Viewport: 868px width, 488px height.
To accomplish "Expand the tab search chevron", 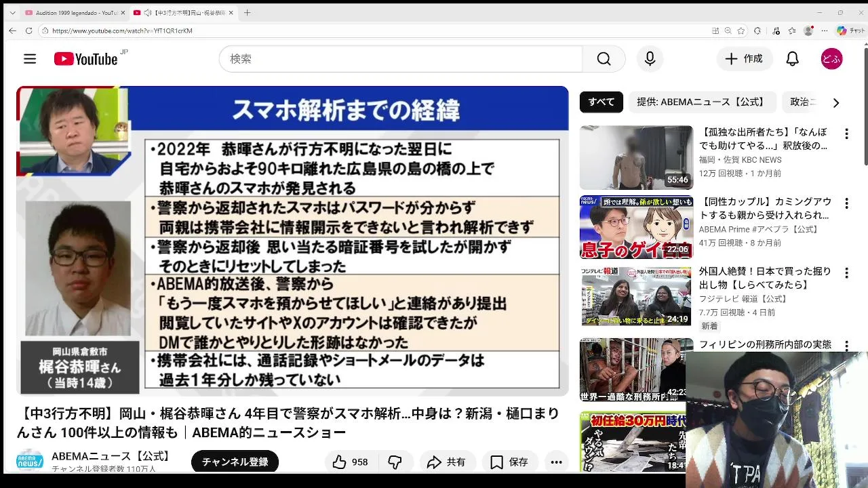I will (x=12, y=13).
